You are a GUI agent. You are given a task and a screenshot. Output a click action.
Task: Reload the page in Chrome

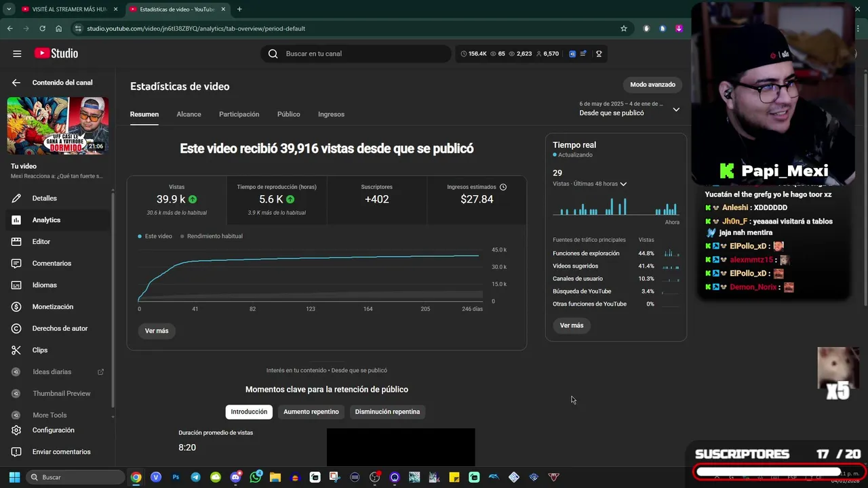pyautogui.click(x=42, y=28)
